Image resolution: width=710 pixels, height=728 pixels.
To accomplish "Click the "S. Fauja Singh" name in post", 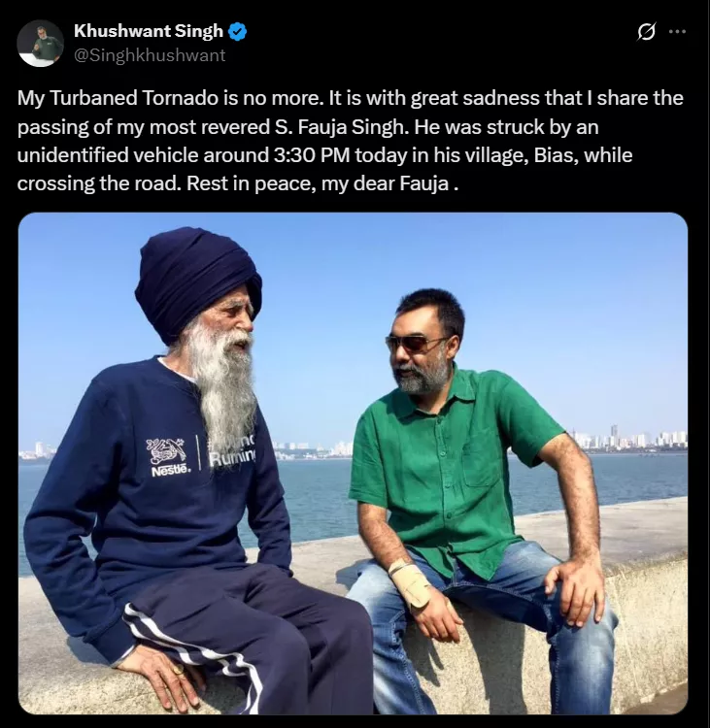I will click(x=340, y=127).
